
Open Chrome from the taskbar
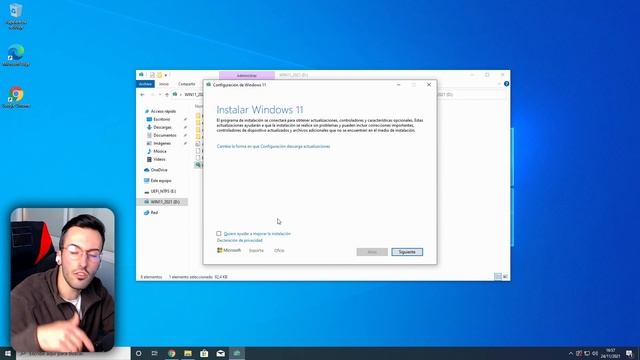pyautogui.click(x=172, y=353)
